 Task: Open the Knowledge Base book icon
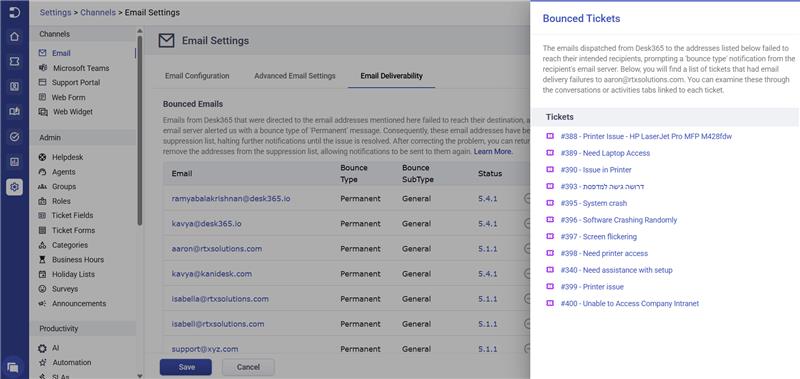[14, 112]
